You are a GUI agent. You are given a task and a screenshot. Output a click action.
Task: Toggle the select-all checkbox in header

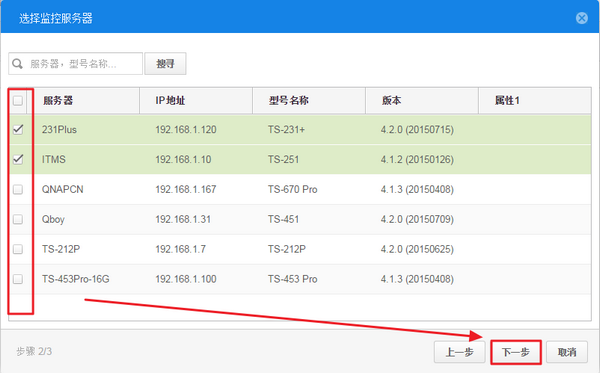pyautogui.click(x=18, y=101)
